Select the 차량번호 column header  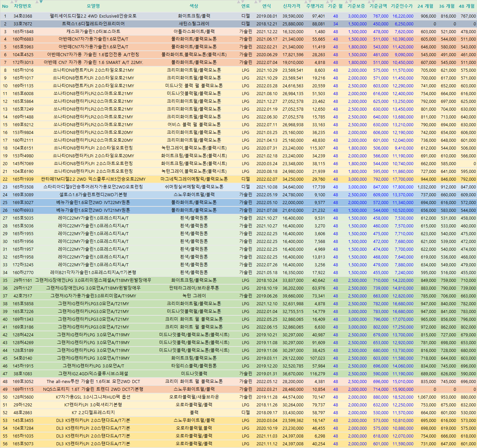(23, 6)
